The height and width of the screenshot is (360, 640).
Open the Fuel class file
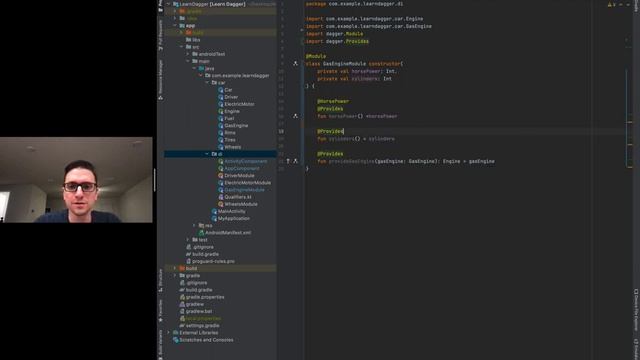(x=226, y=118)
